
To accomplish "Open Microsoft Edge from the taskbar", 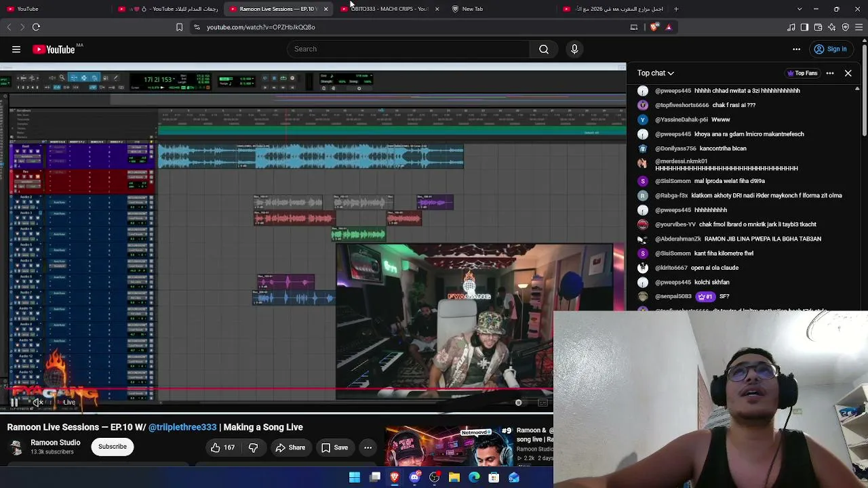I will [474, 478].
